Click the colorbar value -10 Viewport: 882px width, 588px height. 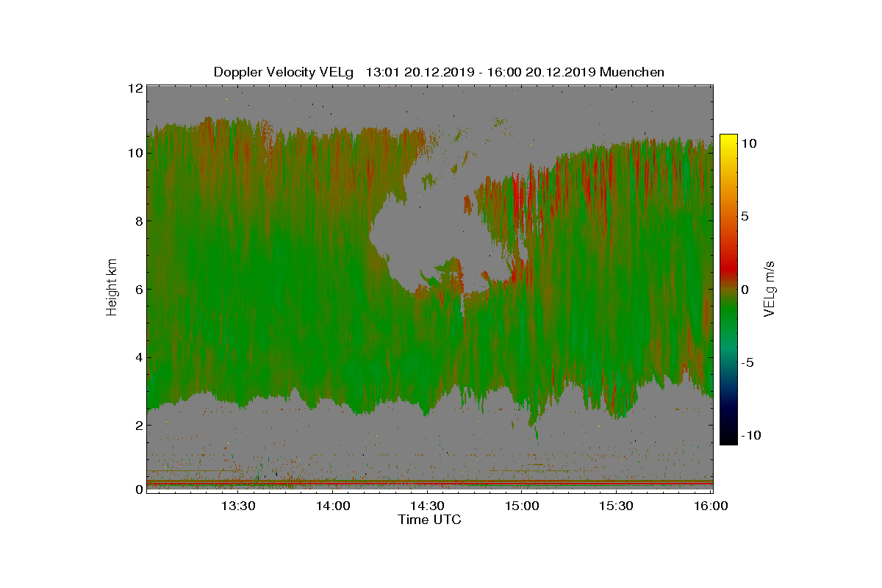pyautogui.click(x=753, y=435)
